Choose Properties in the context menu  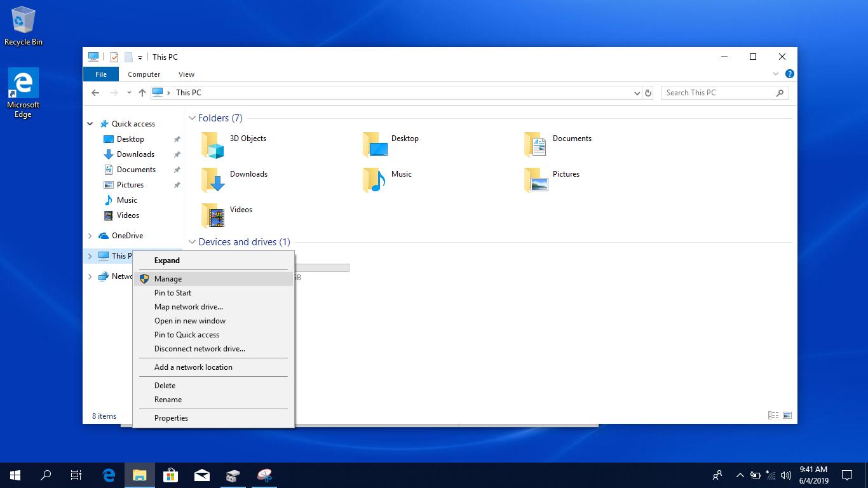pyautogui.click(x=171, y=418)
